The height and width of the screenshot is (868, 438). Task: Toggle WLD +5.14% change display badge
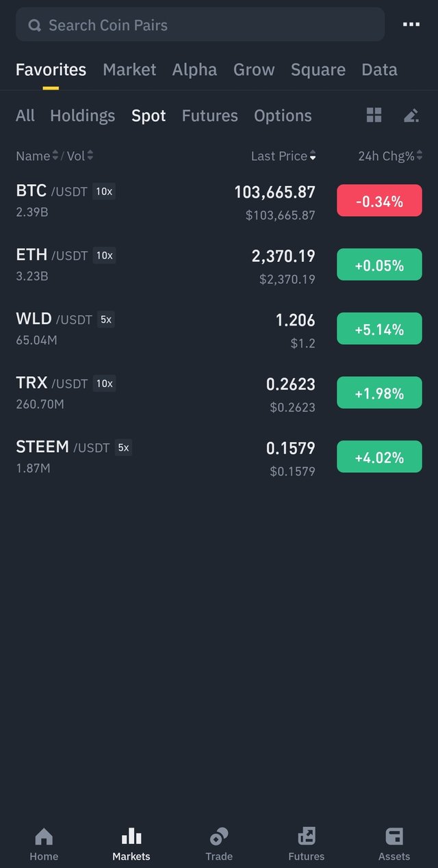379,328
